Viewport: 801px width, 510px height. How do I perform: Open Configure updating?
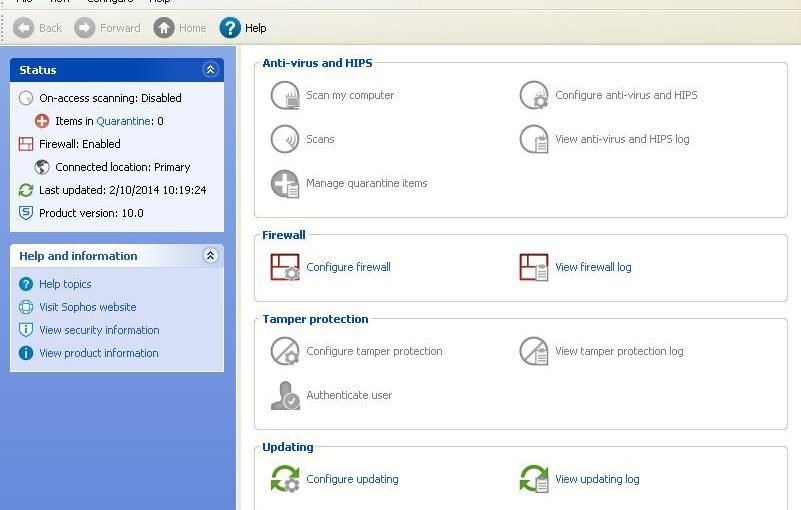click(335, 479)
